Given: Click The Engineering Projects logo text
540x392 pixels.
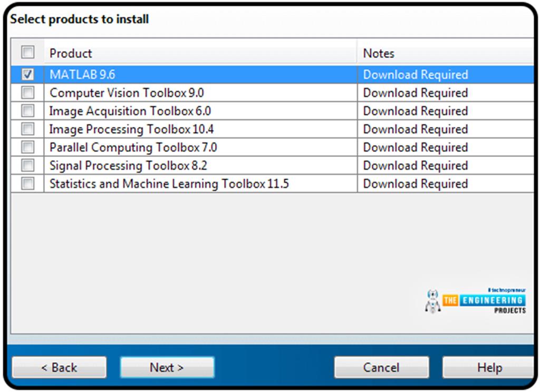Looking at the screenshot, I should [x=484, y=301].
